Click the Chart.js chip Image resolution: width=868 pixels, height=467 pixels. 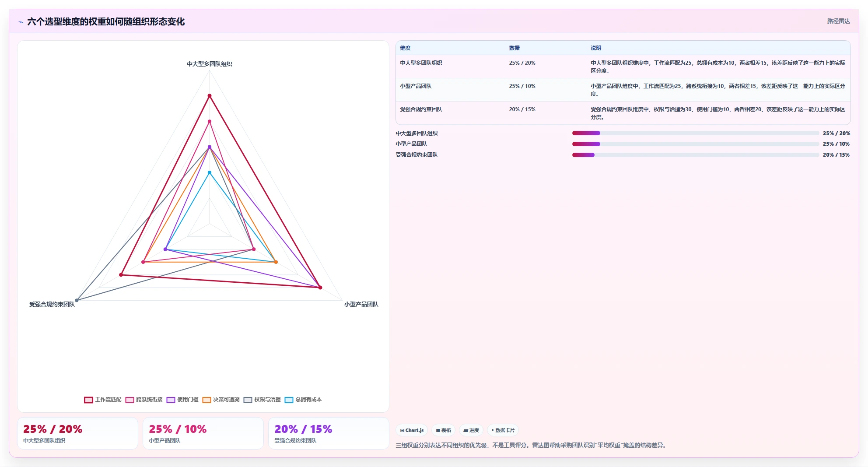[412, 430]
